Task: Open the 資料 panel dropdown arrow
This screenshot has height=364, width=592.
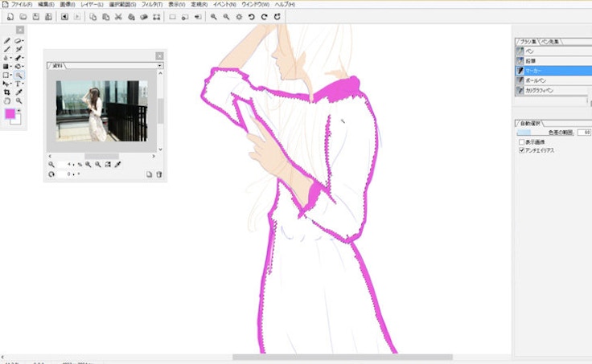Action: [160, 65]
